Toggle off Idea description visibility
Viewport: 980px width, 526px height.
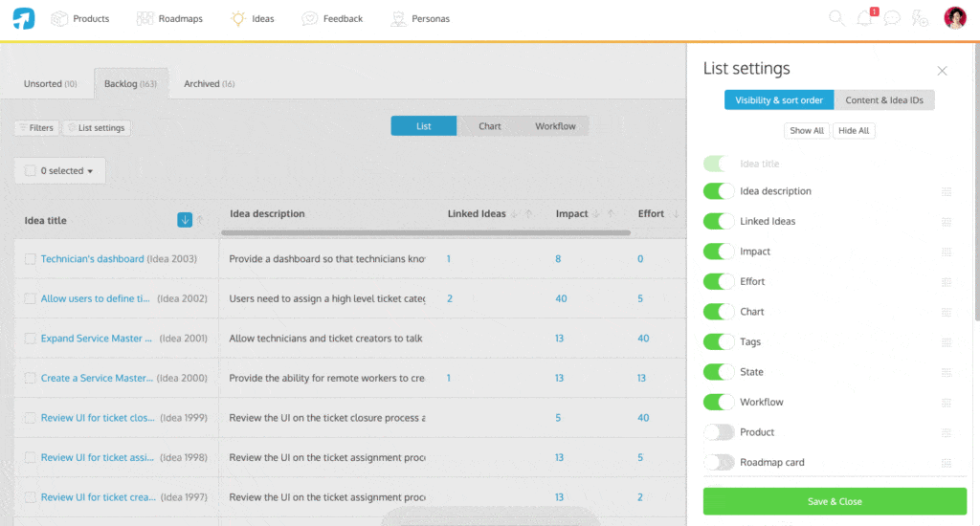[718, 191]
